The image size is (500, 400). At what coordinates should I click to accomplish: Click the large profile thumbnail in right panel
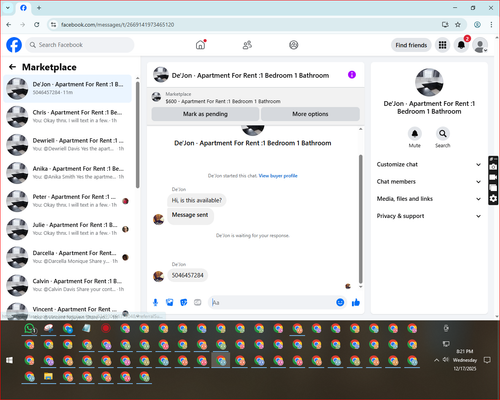(x=429, y=82)
